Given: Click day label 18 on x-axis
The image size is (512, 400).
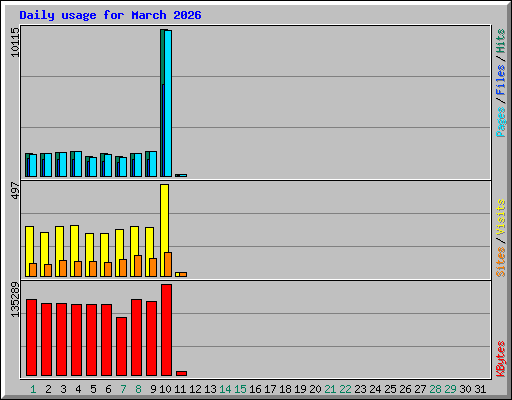Looking at the screenshot, I should pos(285,389).
